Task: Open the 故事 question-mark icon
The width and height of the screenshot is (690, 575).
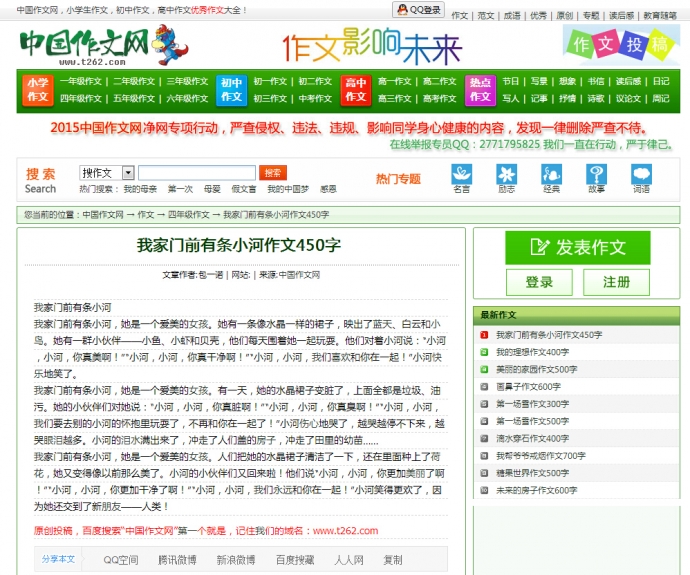Action: tap(596, 174)
